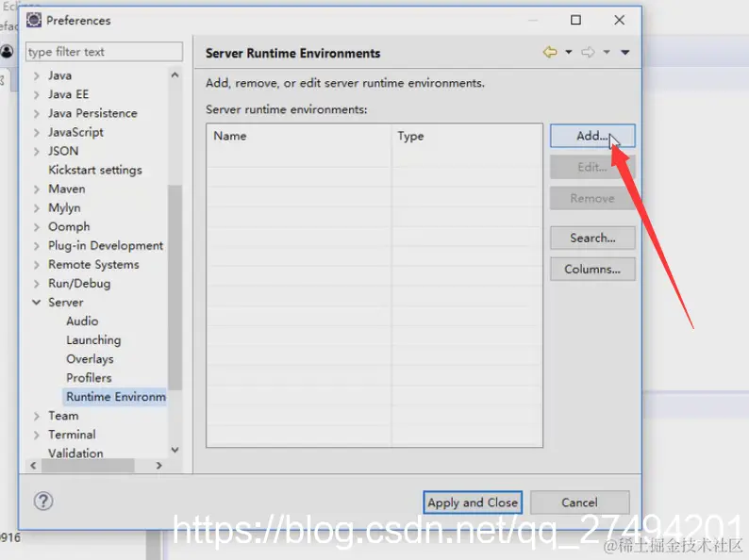Expand the Maven tree node
This screenshot has width=749, height=560.
pos(36,189)
